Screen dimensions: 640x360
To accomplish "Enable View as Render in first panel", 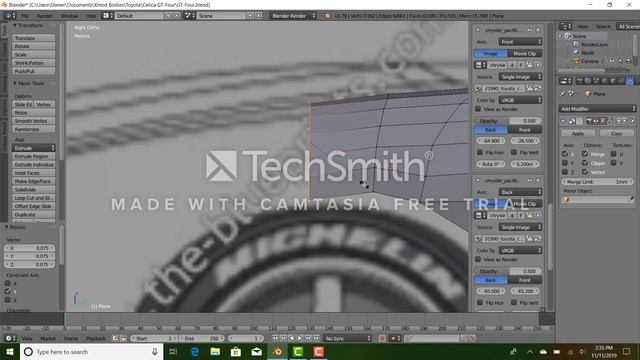I will pos(478,109).
